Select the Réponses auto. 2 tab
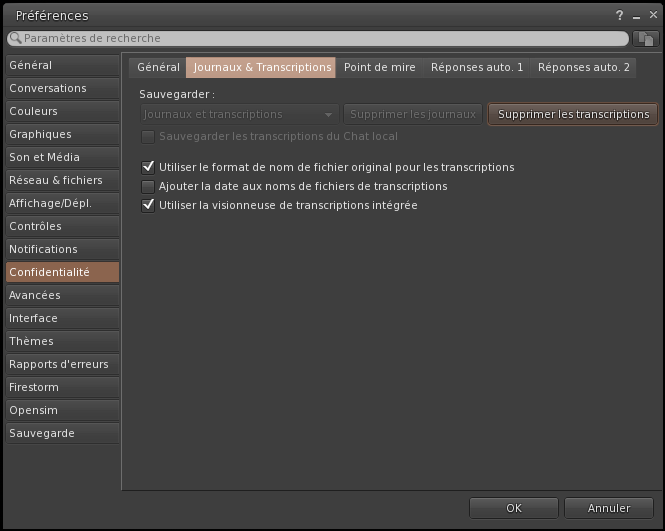 (x=584, y=67)
